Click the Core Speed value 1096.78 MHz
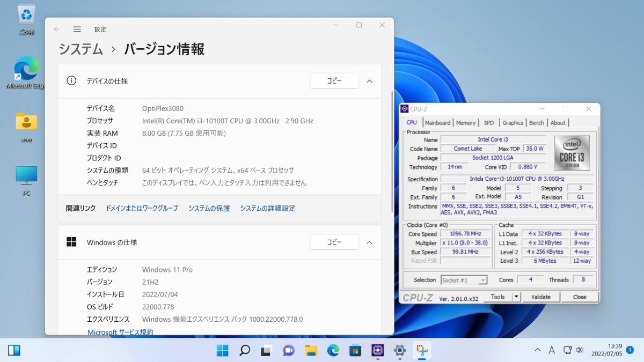This screenshot has width=644, height=362. pyautogui.click(x=465, y=234)
